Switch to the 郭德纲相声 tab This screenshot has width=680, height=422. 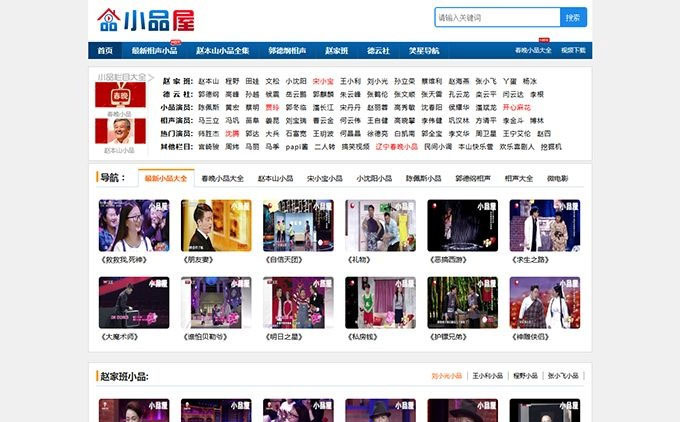point(473,178)
